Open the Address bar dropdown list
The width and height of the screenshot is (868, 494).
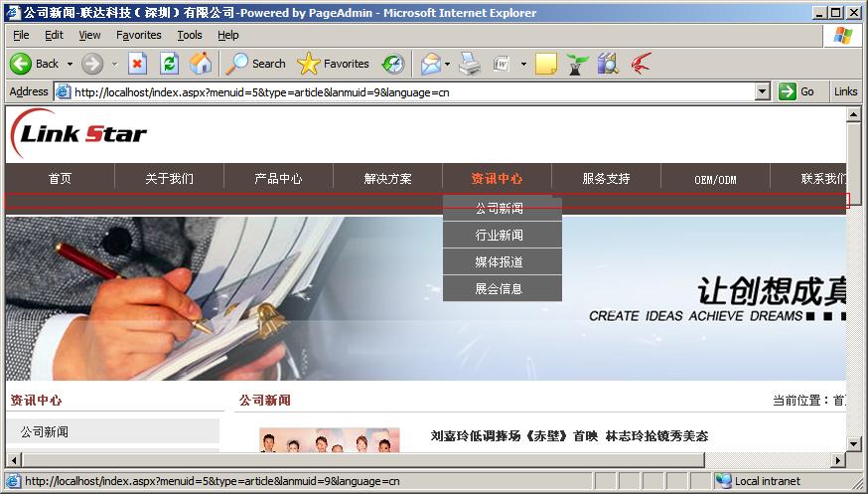tap(762, 91)
